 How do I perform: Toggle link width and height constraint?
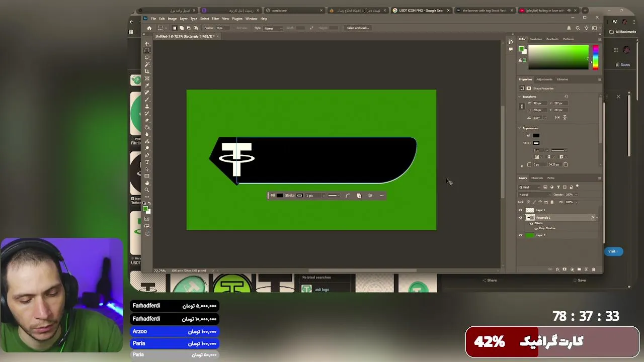click(x=522, y=106)
